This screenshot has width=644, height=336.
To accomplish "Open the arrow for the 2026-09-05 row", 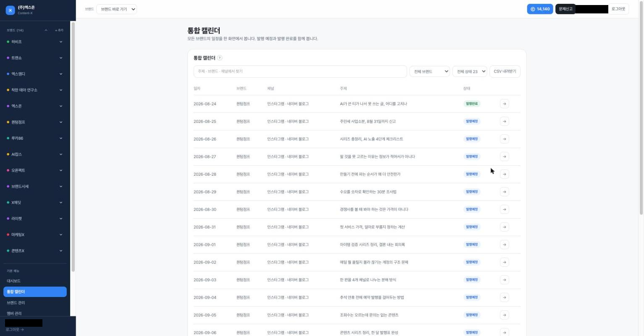I will coord(504,315).
